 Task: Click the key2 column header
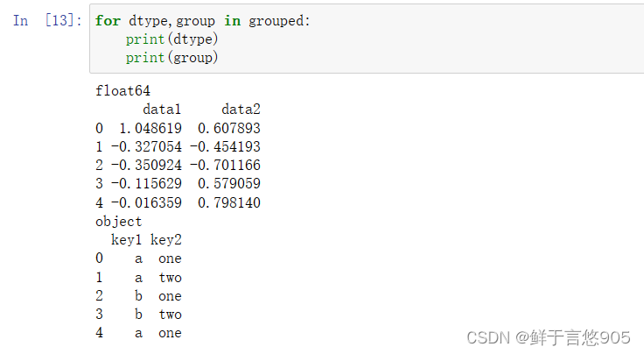166,240
